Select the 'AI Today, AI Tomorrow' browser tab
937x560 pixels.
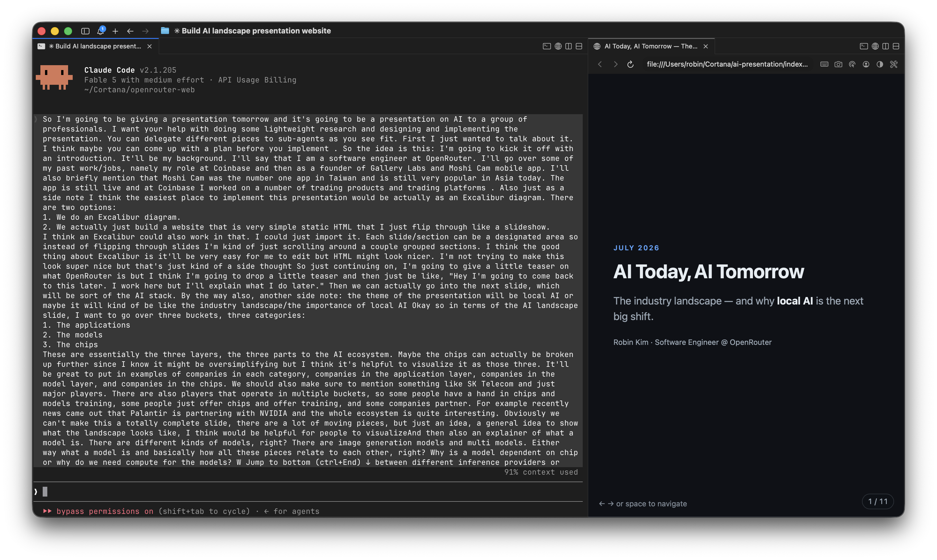coord(651,46)
